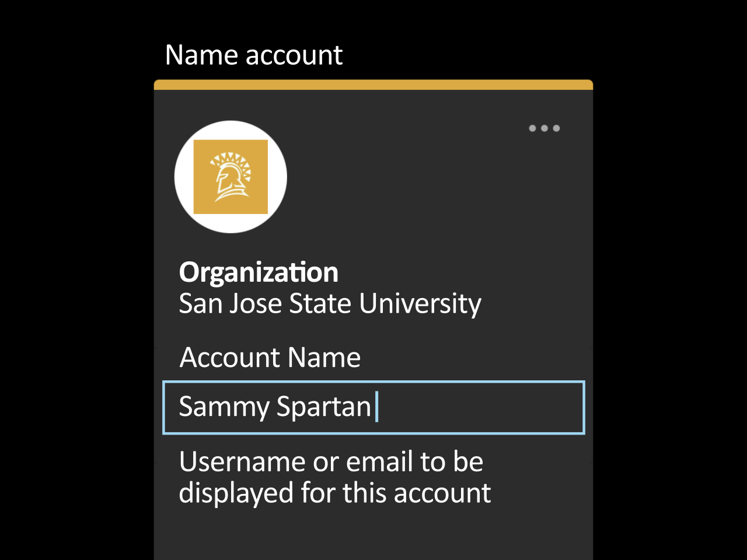Image resolution: width=747 pixels, height=560 pixels.
Task: Click the username or email helper text
Action: (x=334, y=477)
